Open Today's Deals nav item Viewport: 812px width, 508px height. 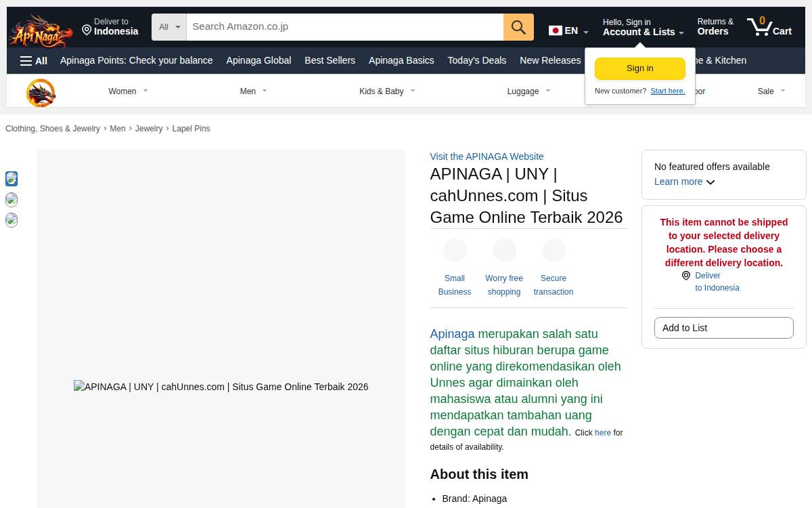tap(476, 60)
